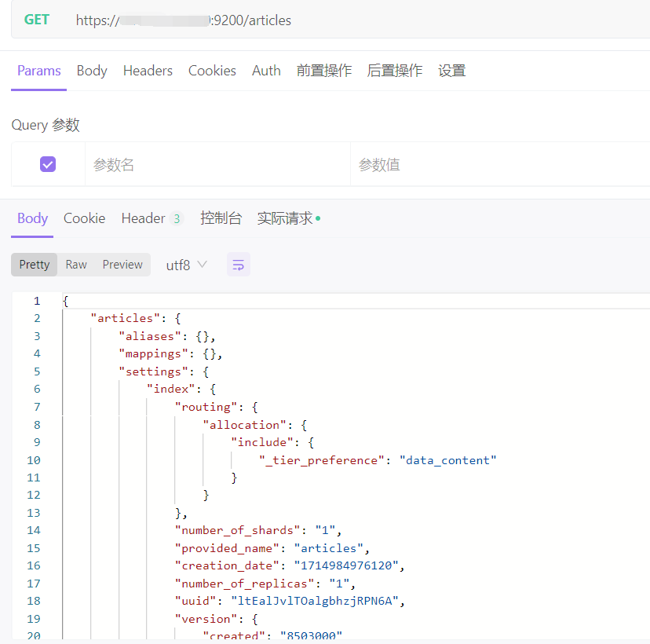Viewport: 650px width, 644px height.
Task: Switch to Preview response view
Action: click(x=122, y=265)
